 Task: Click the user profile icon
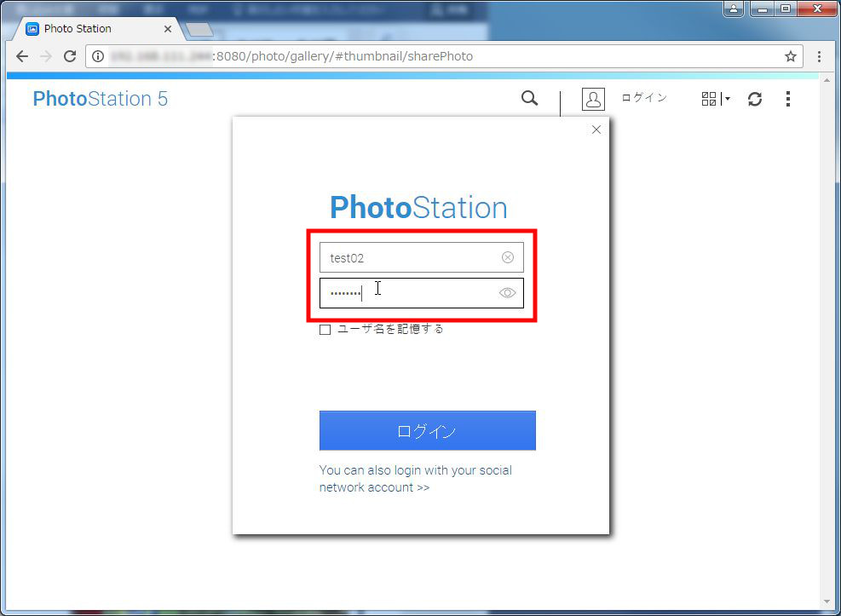(593, 99)
